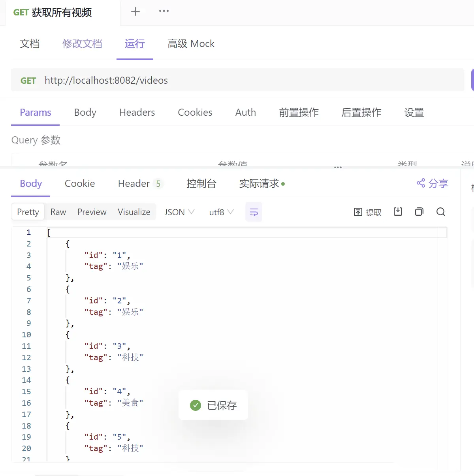Select the response Body tab
474x476 pixels.
point(31,184)
